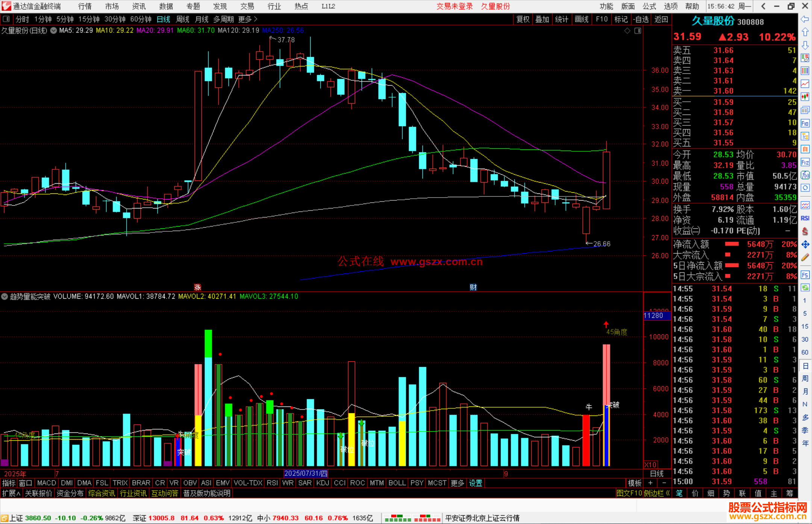Click the circle icon in the right sidebar

pos(805,188)
